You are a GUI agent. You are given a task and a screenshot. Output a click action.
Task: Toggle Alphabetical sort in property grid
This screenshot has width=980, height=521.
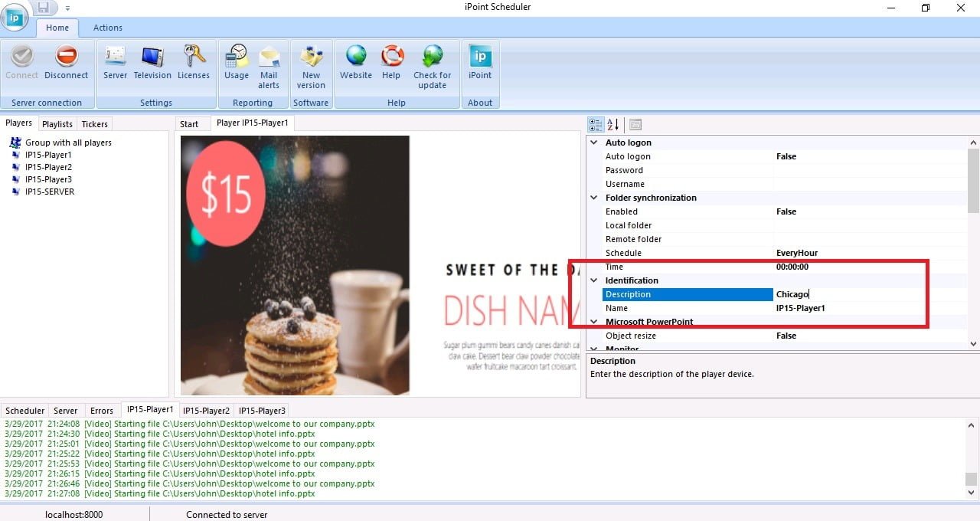point(613,124)
